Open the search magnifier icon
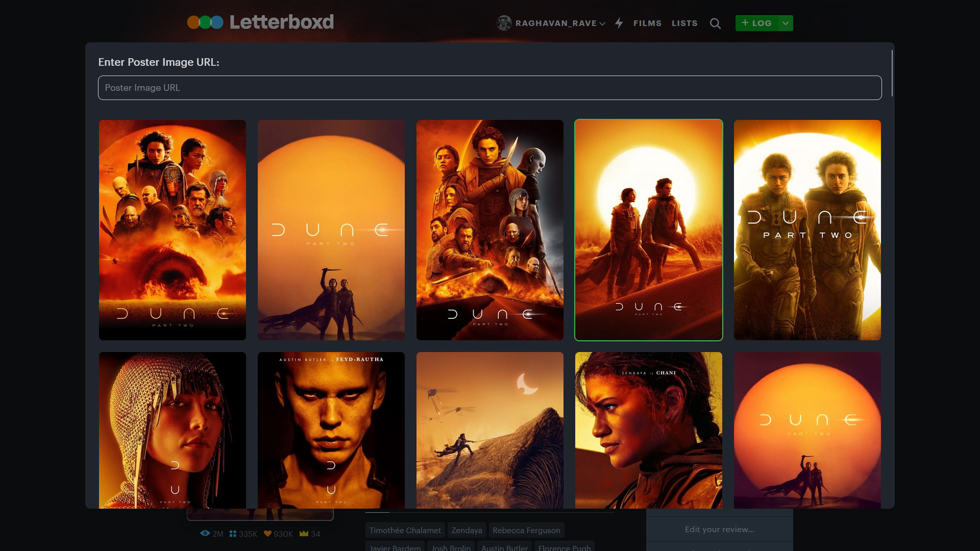Image resolution: width=980 pixels, height=551 pixels. tap(715, 23)
